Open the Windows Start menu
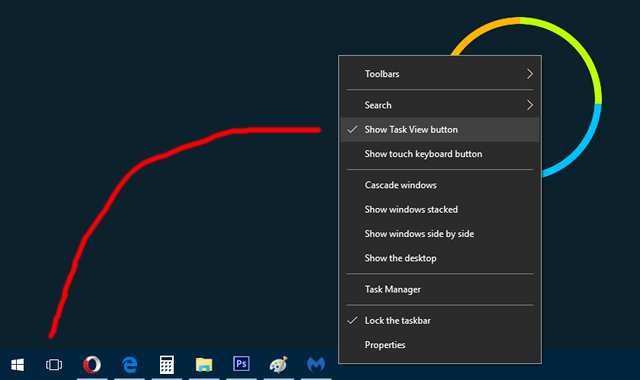The height and width of the screenshot is (380, 640). tap(17, 364)
